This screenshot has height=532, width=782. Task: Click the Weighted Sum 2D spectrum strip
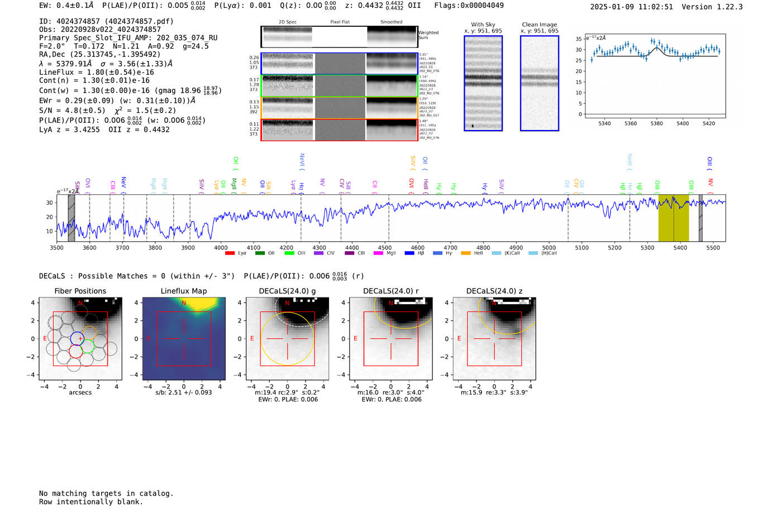click(x=340, y=37)
